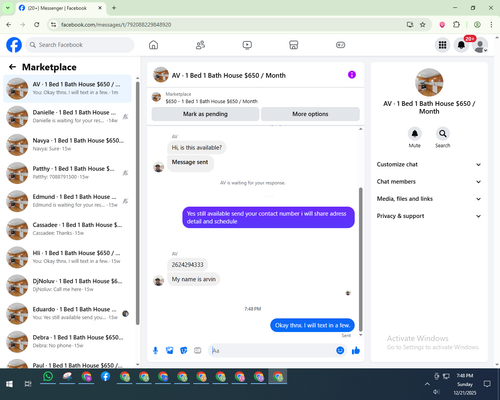The image size is (500, 400).
Task: Open the apps grid menu
Action: coord(442,45)
